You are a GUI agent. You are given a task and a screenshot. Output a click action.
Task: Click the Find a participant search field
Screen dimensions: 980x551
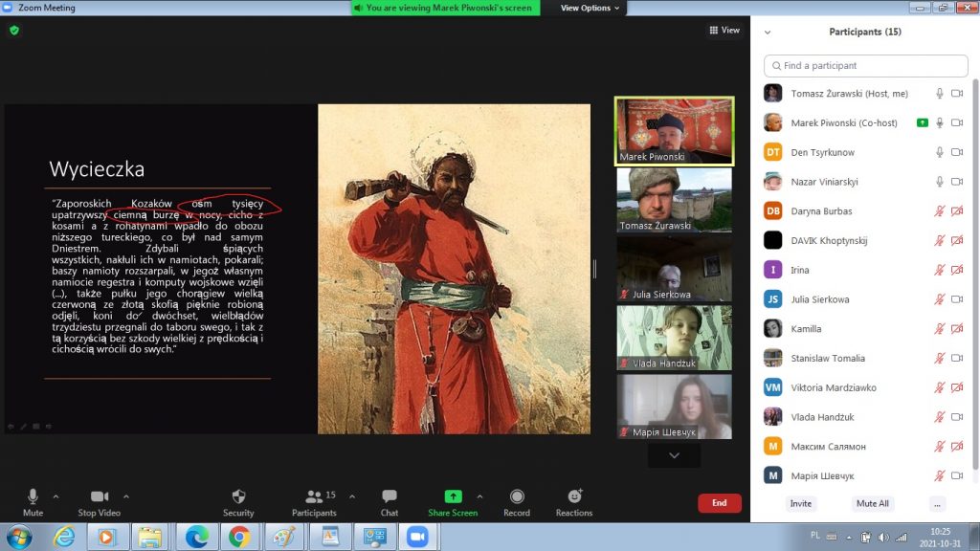866,66
